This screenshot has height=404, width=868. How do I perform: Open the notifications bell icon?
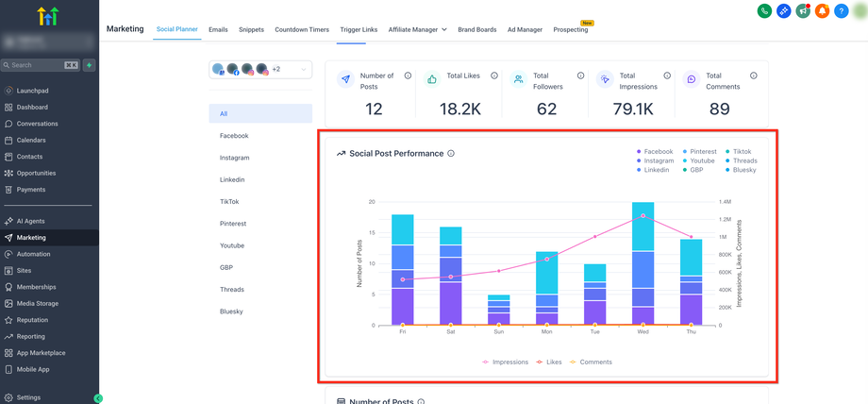click(x=823, y=11)
